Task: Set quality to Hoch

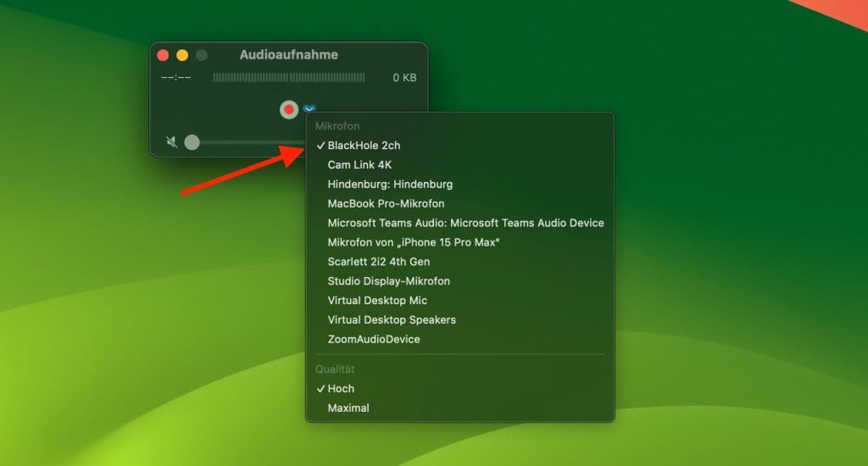Action: click(460, 389)
